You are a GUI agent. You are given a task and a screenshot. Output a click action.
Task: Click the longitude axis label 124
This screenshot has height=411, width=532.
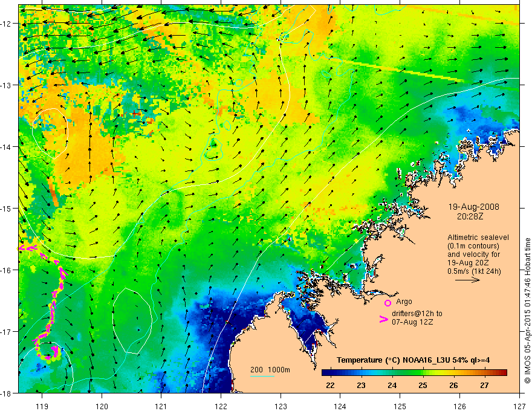340,406
